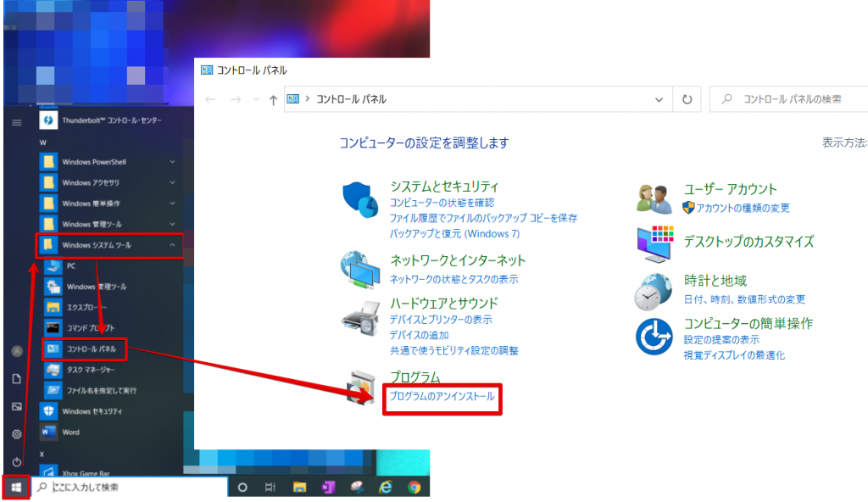This screenshot has width=868, height=502.
Task: Click アカウントの種類の変更 link
Action: tap(743, 208)
